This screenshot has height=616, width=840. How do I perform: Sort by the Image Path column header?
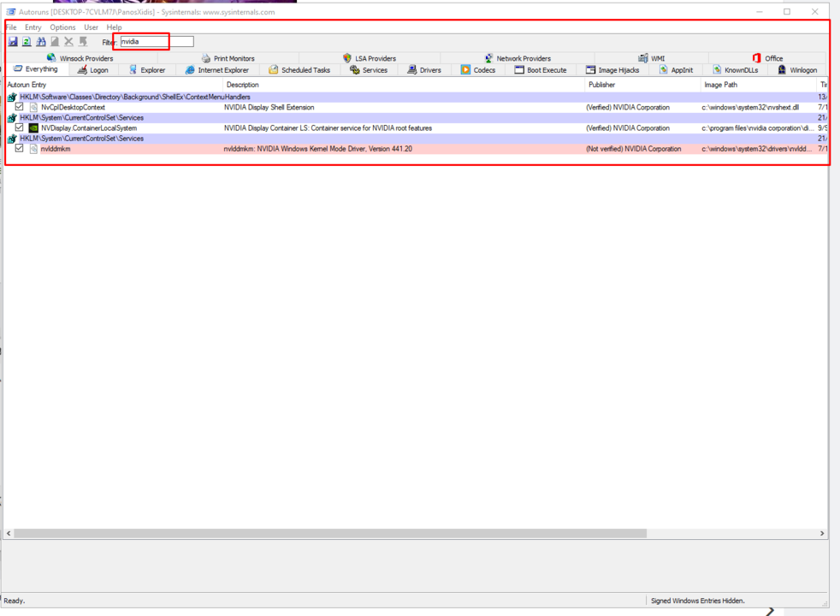(x=759, y=85)
